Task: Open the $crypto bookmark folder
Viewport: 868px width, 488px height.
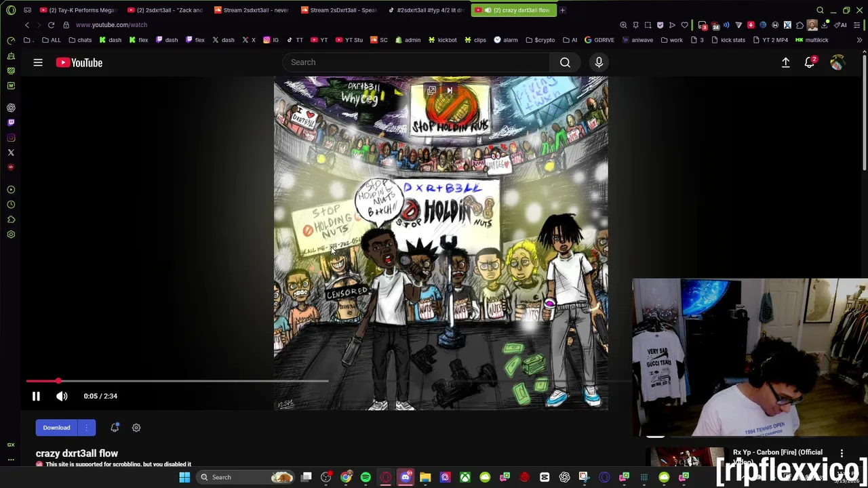Action: pos(540,40)
